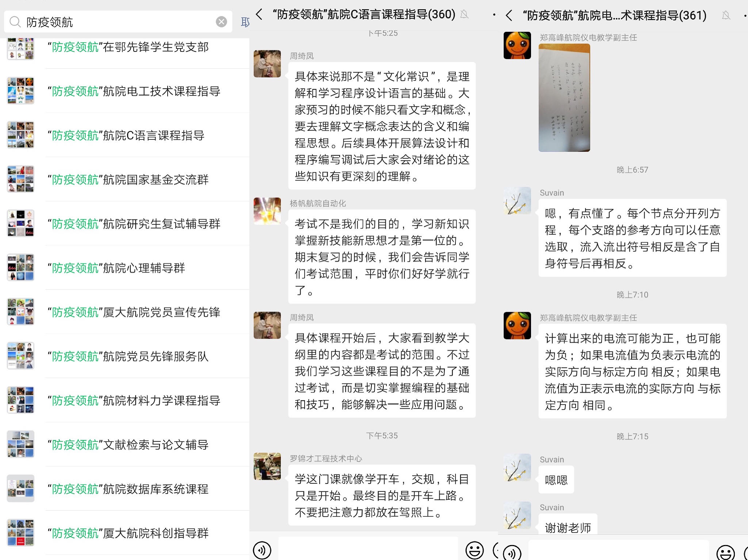This screenshot has width=748, height=560.
Task: Go back from C语言课程指导 chat
Action: 259,14
